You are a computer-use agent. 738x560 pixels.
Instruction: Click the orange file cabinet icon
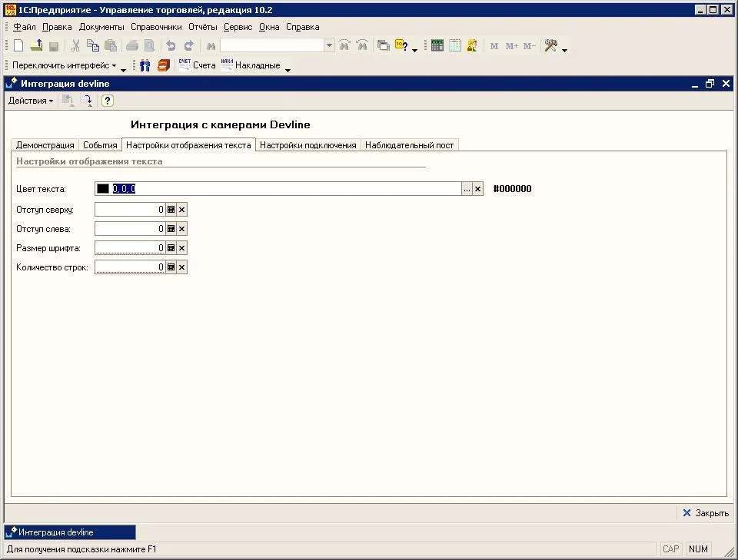click(163, 65)
